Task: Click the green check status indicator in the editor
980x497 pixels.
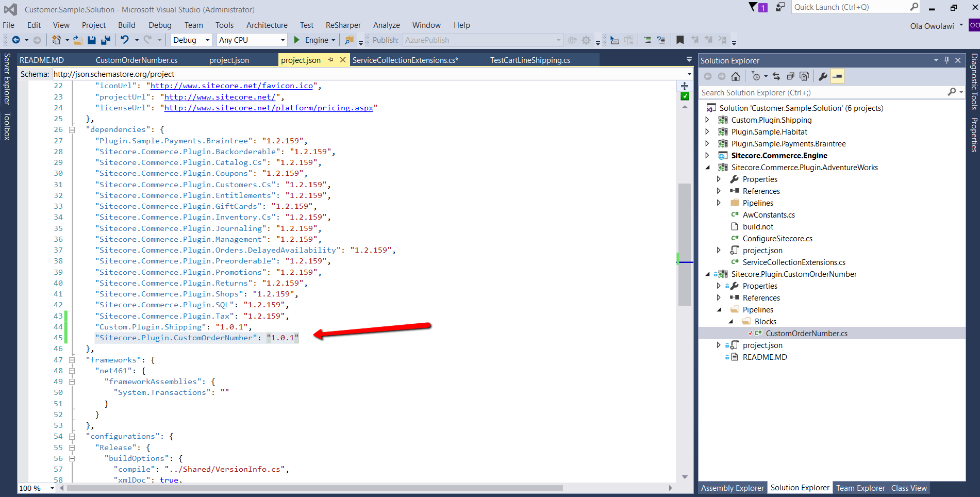Action: pos(685,96)
